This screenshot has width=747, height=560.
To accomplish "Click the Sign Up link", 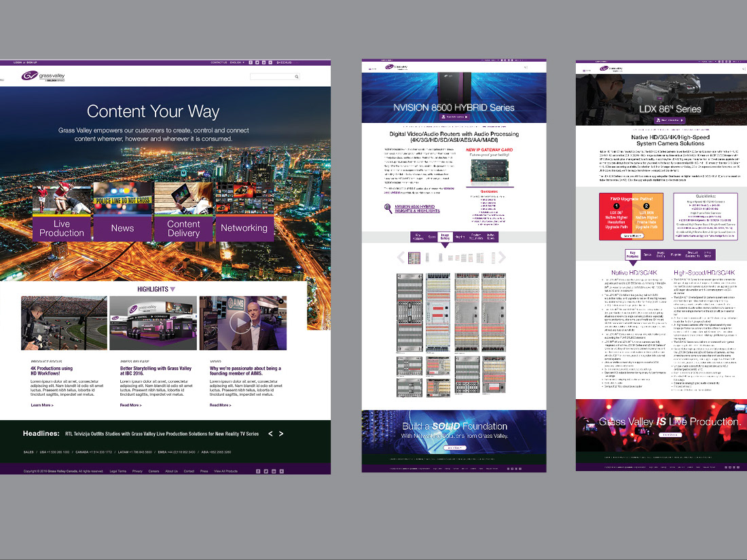I will 31,62.
